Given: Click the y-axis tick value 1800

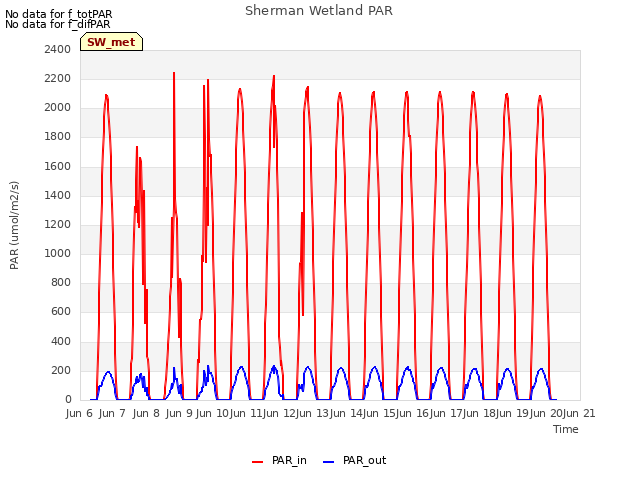Looking at the screenshot, I should coord(58,136).
